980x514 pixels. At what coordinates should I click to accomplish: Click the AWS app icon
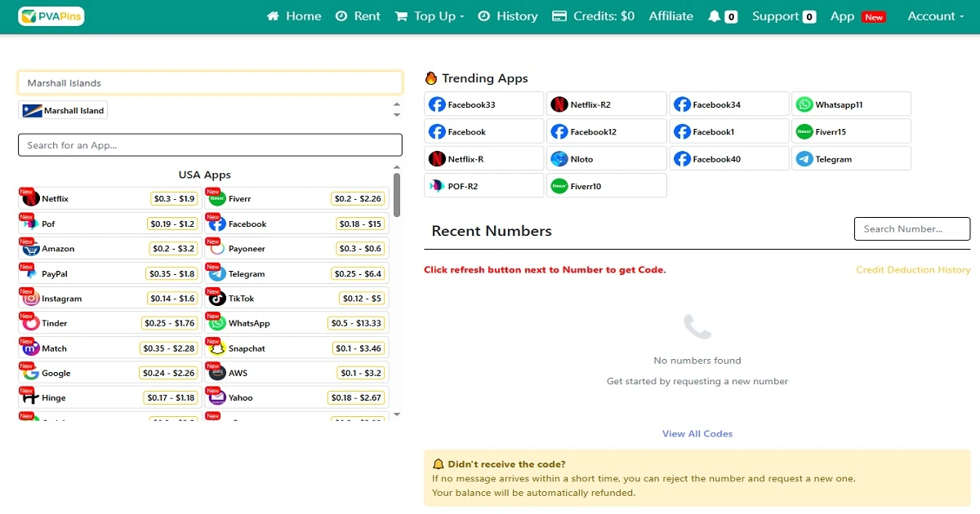coord(217,373)
